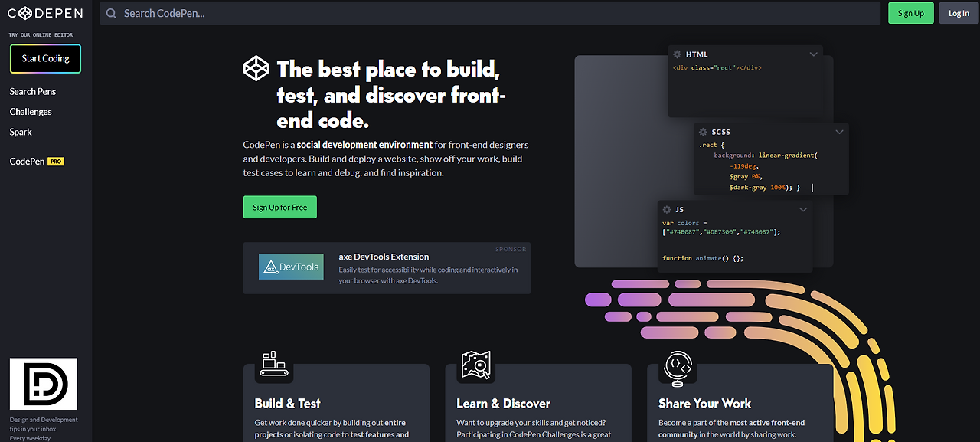Open the Search Pens section
The width and height of the screenshot is (980, 442).
32,91
